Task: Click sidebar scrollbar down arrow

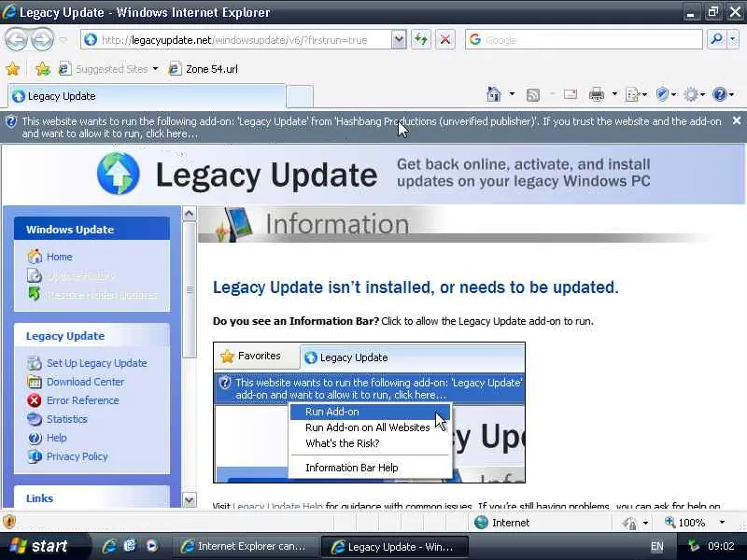Action: click(x=190, y=500)
